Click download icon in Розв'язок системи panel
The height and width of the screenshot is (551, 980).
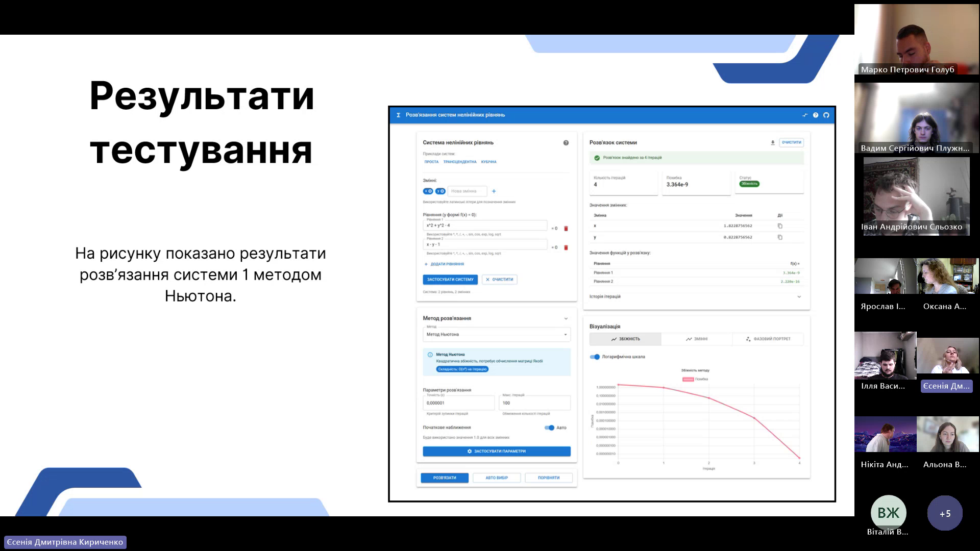[773, 143]
